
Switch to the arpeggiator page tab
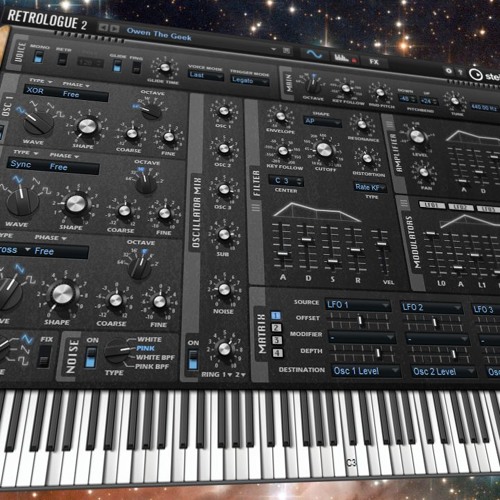point(345,59)
